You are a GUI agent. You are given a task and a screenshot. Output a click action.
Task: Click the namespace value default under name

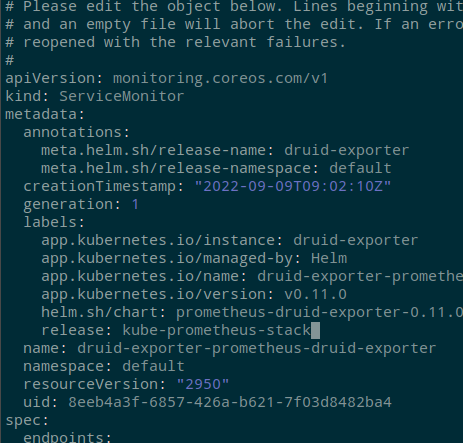coord(153,366)
